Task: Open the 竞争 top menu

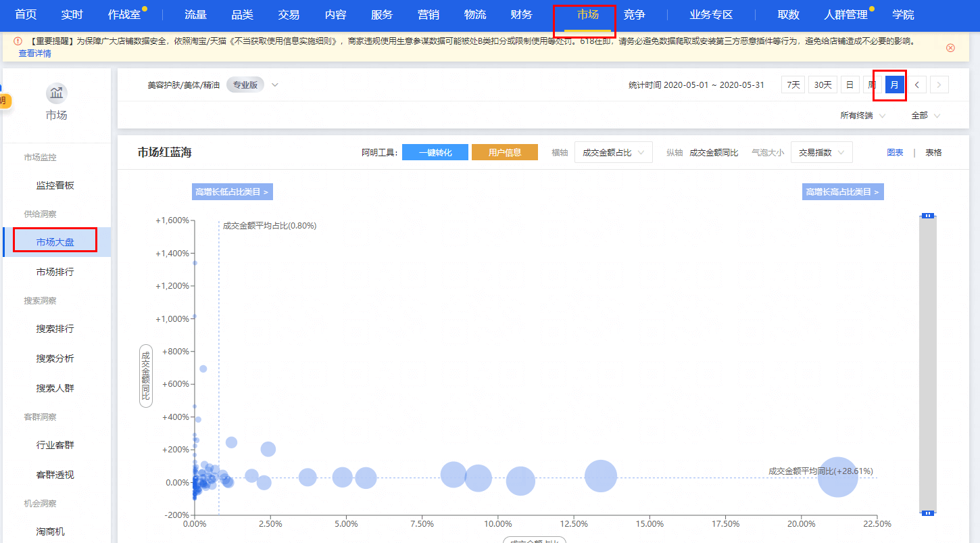Action: point(634,15)
